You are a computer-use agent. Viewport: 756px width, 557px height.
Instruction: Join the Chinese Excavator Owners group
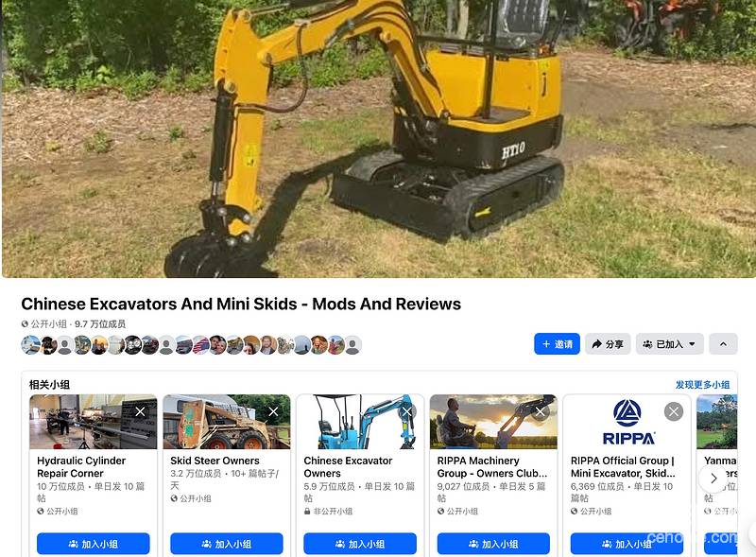(x=360, y=544)
